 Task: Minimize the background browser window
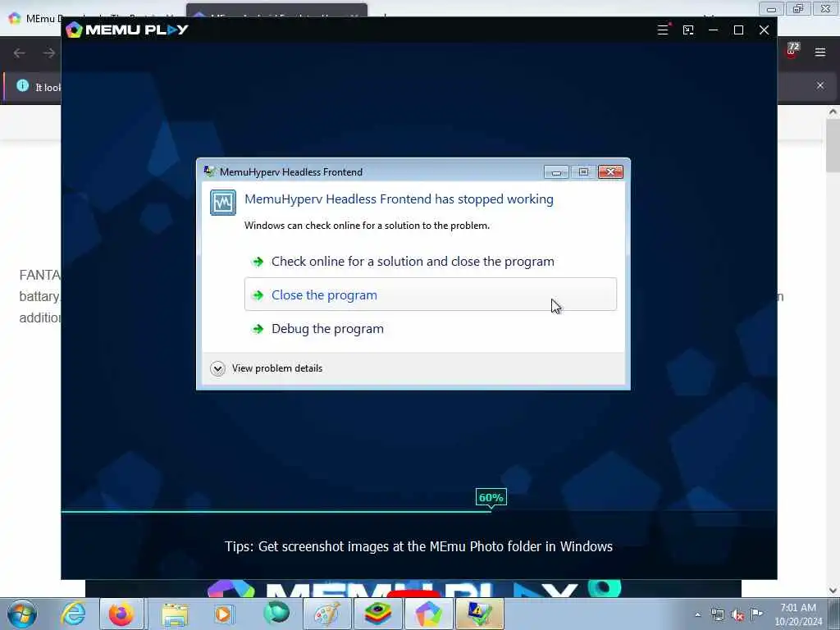click(x=771, y=9)
